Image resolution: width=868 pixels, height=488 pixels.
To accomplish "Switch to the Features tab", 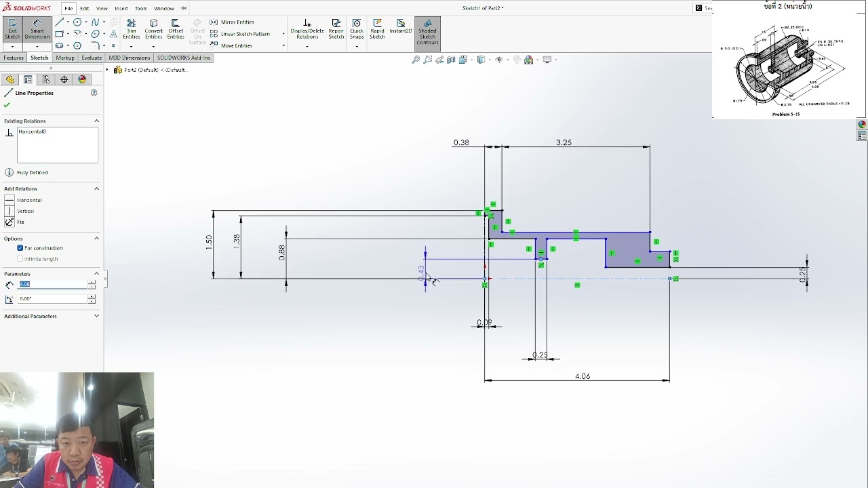I will [x=14, y=58].
